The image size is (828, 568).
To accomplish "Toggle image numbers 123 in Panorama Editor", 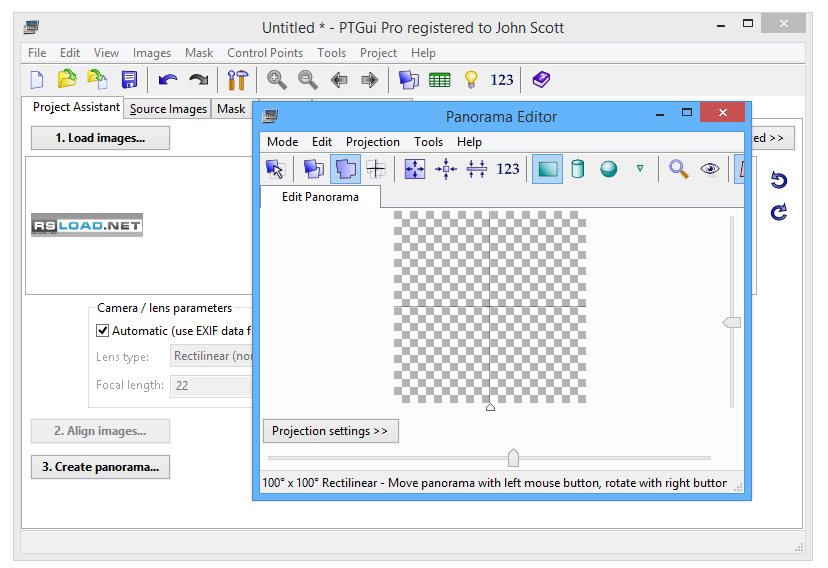I will [507, 169].
